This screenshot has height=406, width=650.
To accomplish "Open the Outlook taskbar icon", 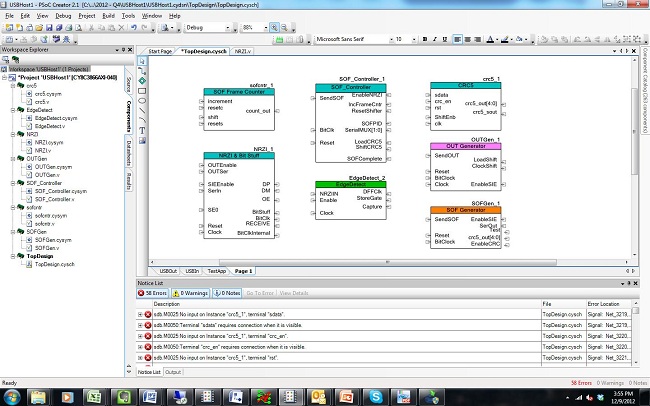I will point(319,397).
